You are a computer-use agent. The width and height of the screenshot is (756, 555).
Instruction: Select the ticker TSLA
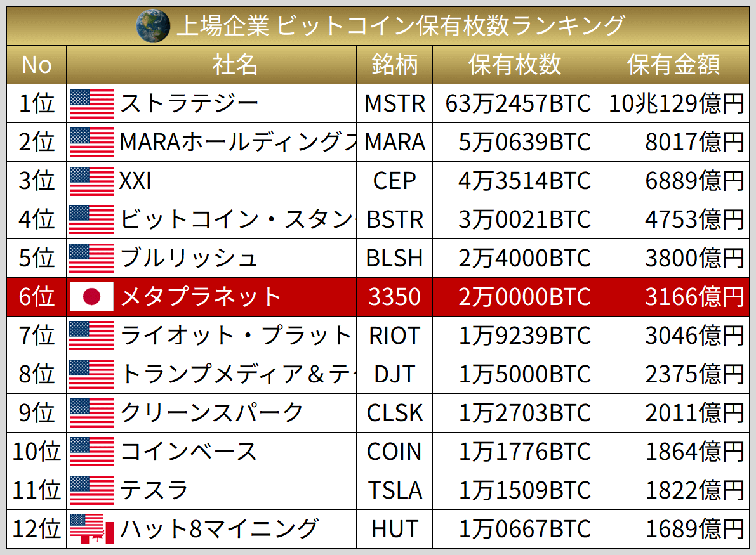point(395,490)
